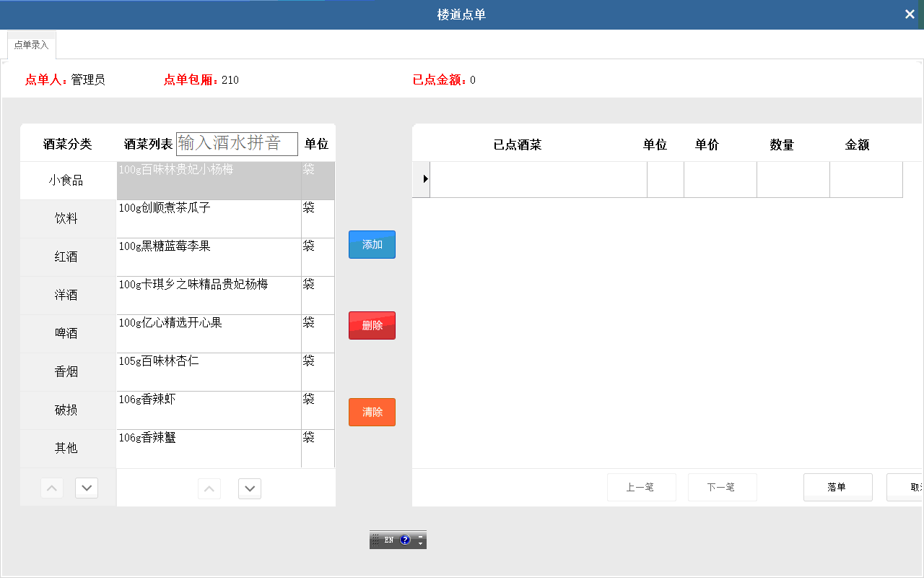Page dish list down arrow
This screenshot has height=578, width=924.
pyautogui.click(x=250, y=489)
